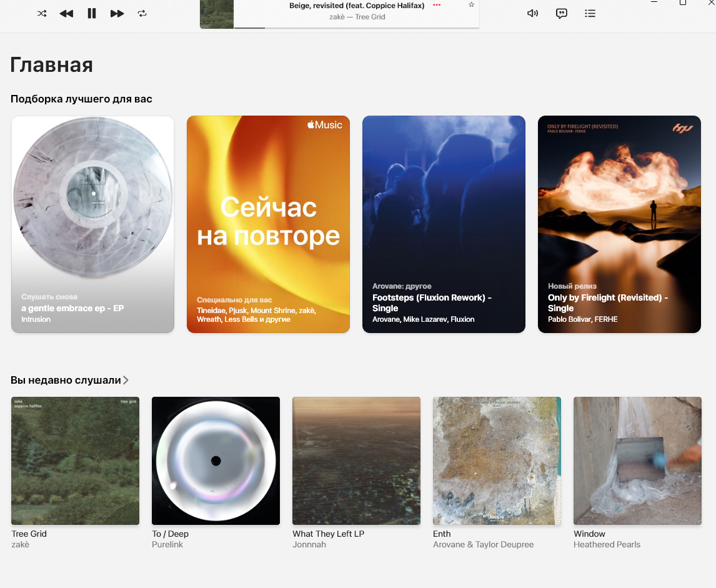Click artist Purelink
The image size is (716, 588).
tap(167, 545)
